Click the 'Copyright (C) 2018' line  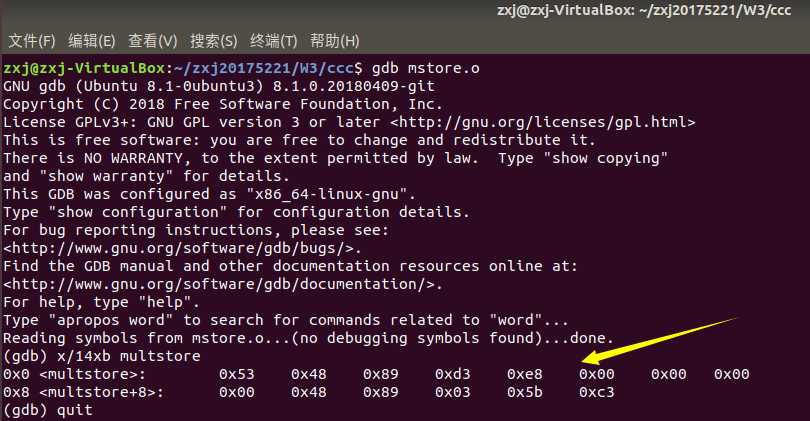[x=223, y=104]
